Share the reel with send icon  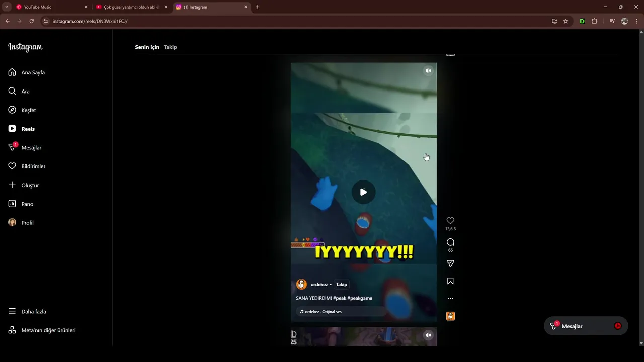(450, 263)
